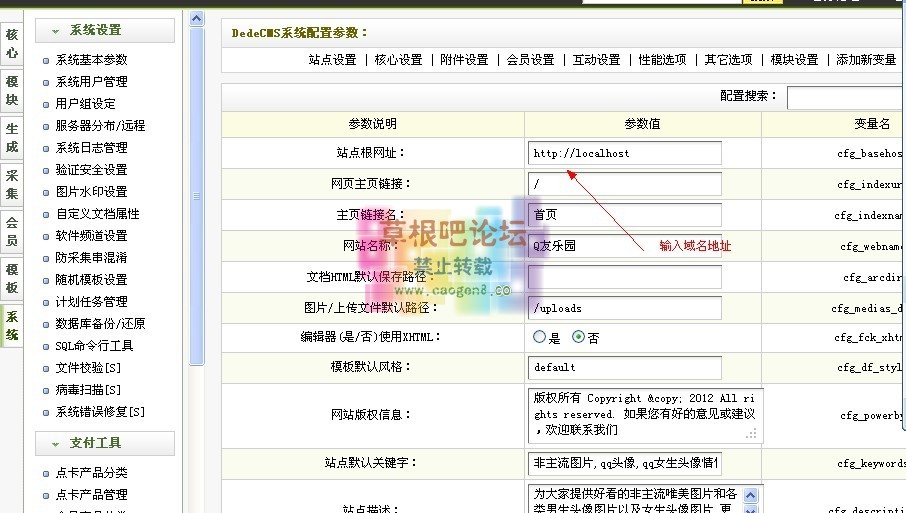Viewport: 906px width, 513px height.
Task: Open 会员设置 configuration tab
Action: point(530,60)
